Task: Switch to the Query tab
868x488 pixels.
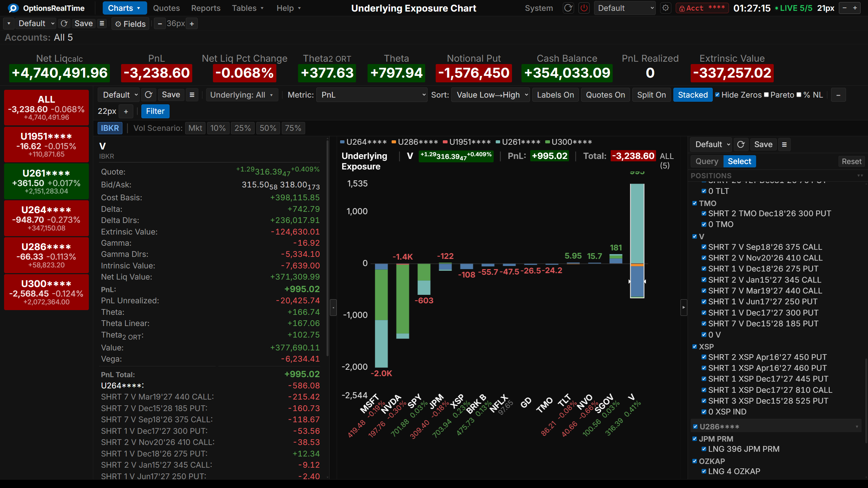Action: 707,161
